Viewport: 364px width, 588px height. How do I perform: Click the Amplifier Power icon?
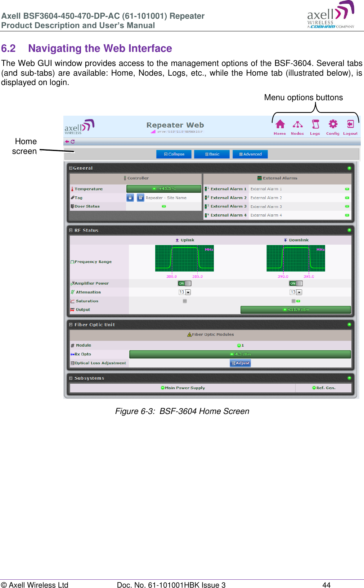72,284
